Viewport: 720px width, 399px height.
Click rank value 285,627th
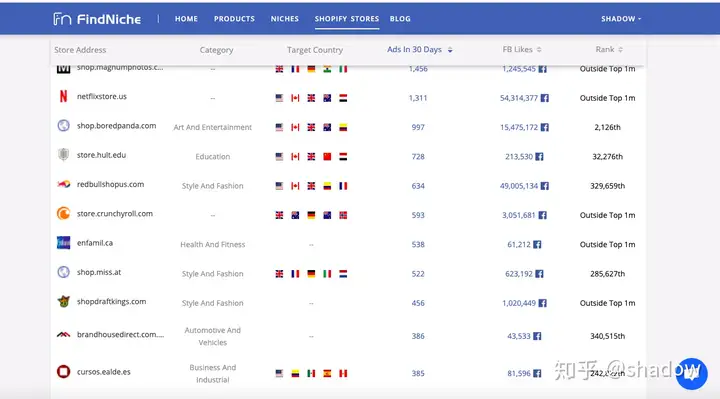point(608,274)
